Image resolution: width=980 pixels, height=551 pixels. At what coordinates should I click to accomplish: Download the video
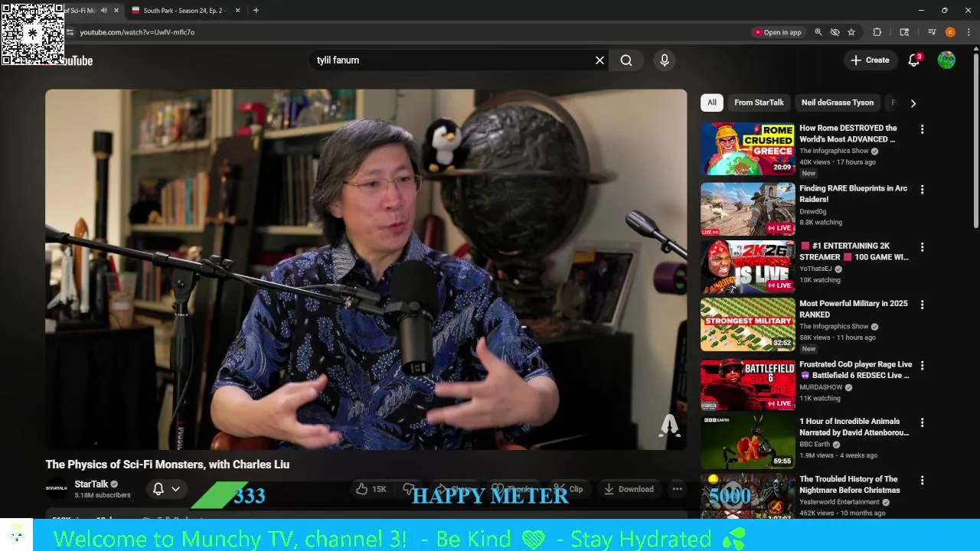point(629,489)
